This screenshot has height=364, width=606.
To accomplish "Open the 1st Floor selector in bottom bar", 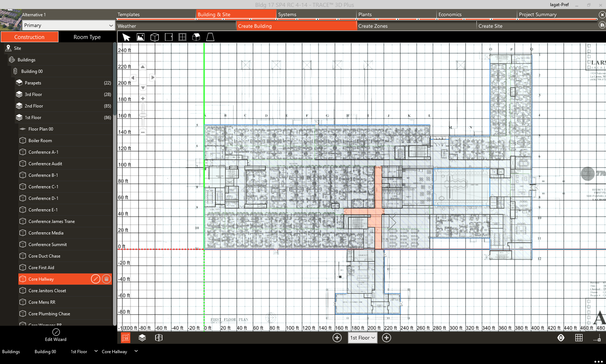I will point(362,338).
